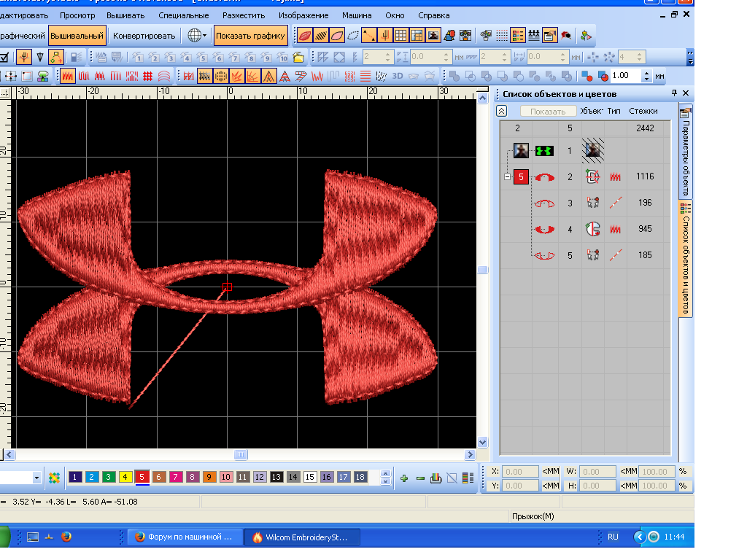The height and width of the screenshot is (560, 747).
Task: Select the satin stitch type icon
Action: [x=67, y=76]
